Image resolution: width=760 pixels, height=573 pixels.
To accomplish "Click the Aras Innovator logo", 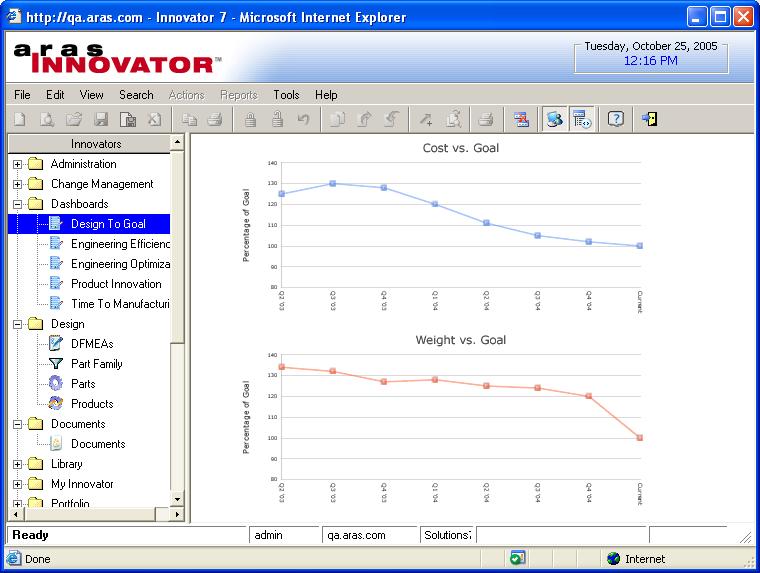I will coord(118,58).
